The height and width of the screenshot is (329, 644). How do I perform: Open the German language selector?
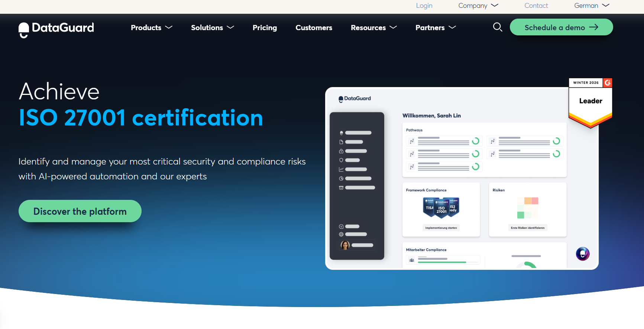coord(591,6)
